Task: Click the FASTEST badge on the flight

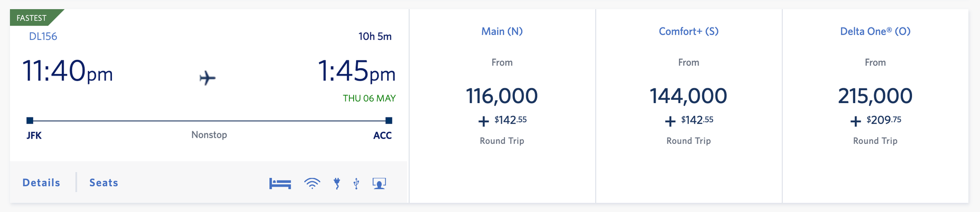Action: pos(33,18)
